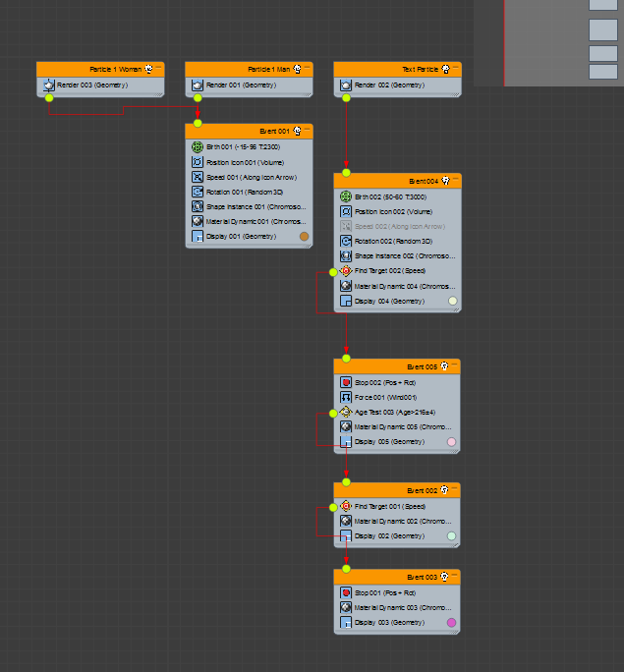Click the Birth 002 operator icon
Image resolution: width=624 pixels, height=672 pixels.
click(x=346, y=196)
